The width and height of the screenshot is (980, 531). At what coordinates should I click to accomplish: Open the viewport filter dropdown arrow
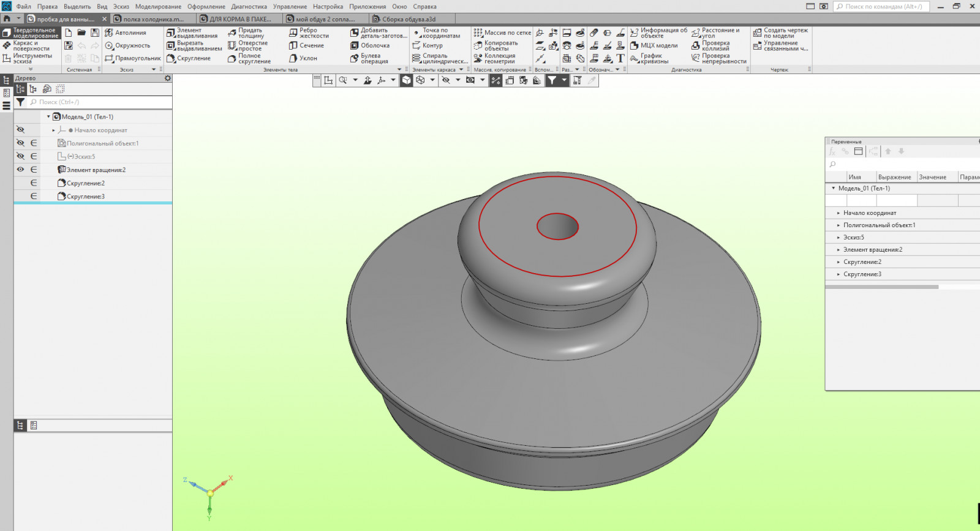[x=564, y=80]
